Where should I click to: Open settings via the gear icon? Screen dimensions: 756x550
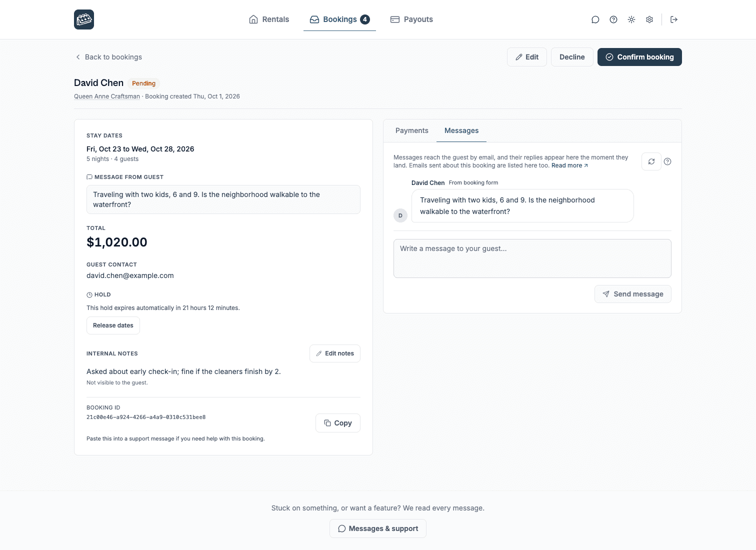649,19
